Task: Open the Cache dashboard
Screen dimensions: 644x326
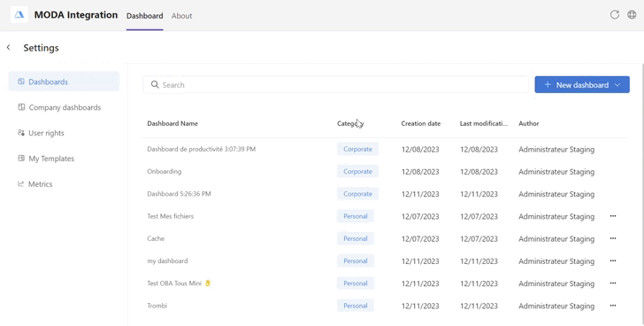Action: [x=156, y=238]
